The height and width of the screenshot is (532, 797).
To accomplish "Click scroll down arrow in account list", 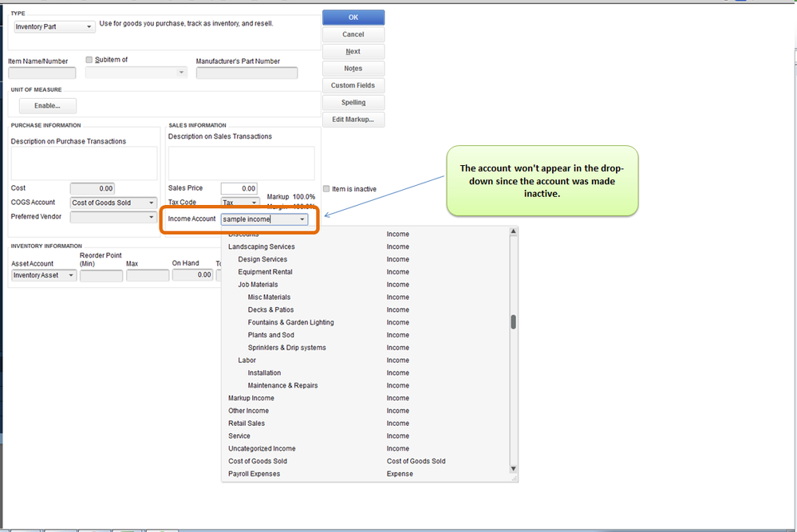I will pos(513,468).
